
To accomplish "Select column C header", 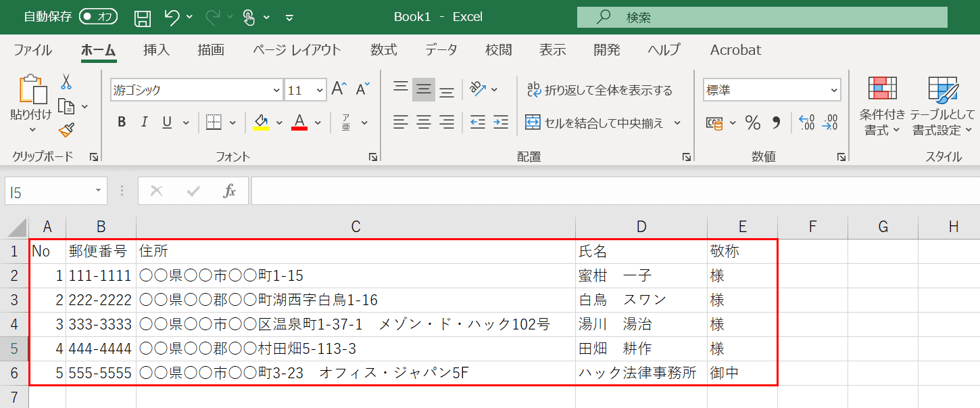I will 356,227.
